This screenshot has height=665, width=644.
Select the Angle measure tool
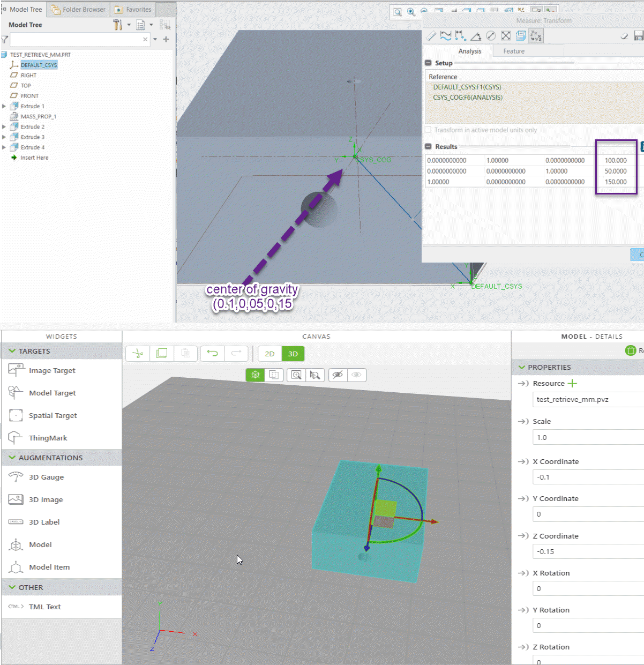[x=475, y=35]
